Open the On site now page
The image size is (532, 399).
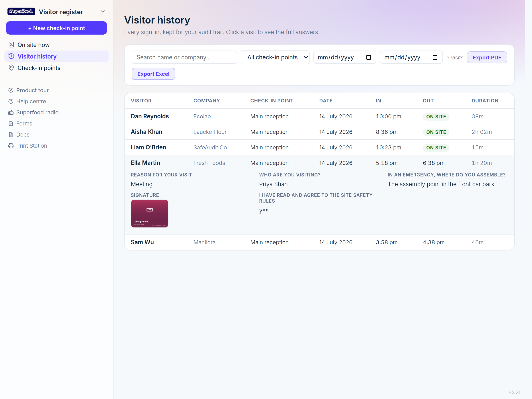click(57, 45)
